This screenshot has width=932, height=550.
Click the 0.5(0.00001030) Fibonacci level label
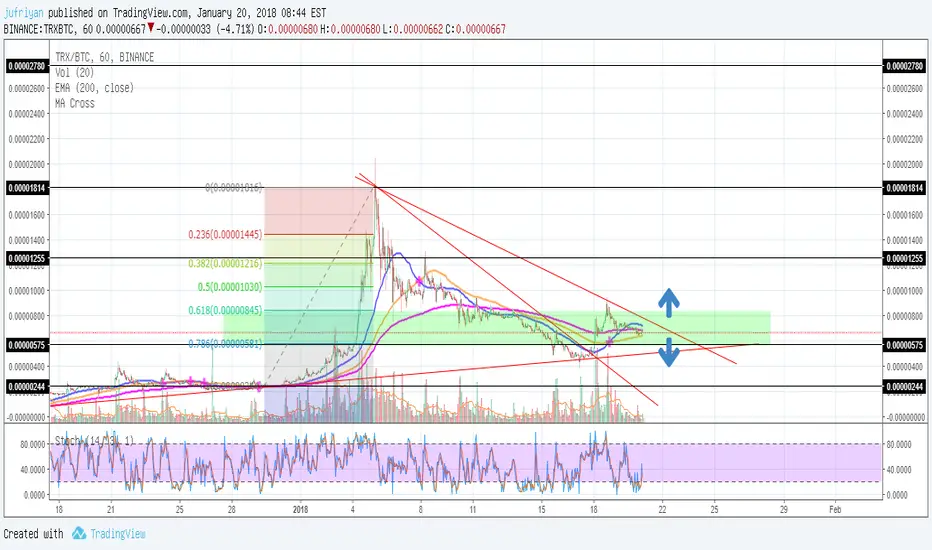(x=230, y=287)
